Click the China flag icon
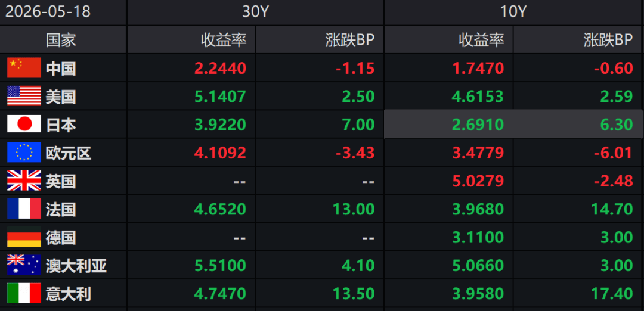Viewport: 644px width, 311px height. (24, 68)
